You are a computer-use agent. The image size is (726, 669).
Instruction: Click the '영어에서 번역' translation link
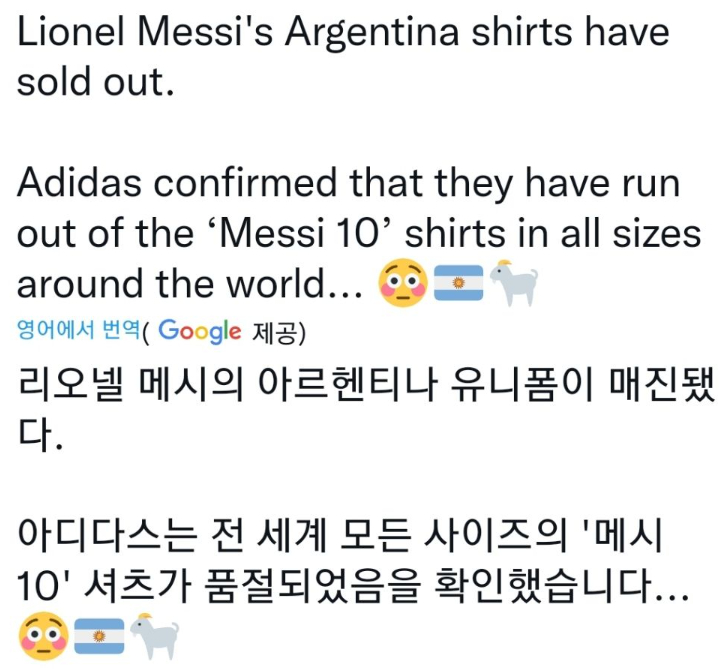pos(78,330)
